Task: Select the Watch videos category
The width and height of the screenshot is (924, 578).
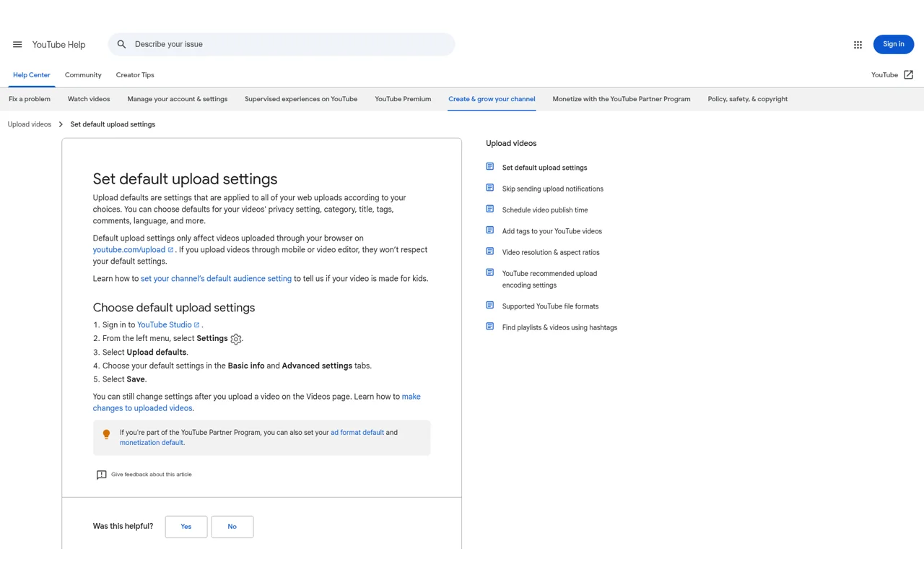Action: [x=89, y=99]
